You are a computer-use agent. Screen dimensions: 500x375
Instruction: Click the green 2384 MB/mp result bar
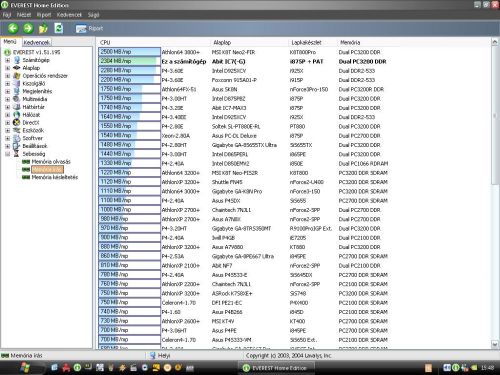coord(129,61)
